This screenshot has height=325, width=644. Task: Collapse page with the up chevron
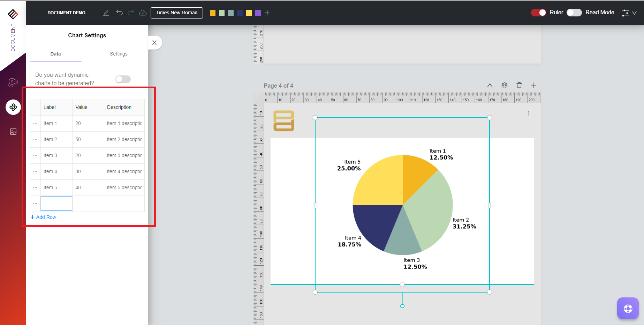click(490, 85)
